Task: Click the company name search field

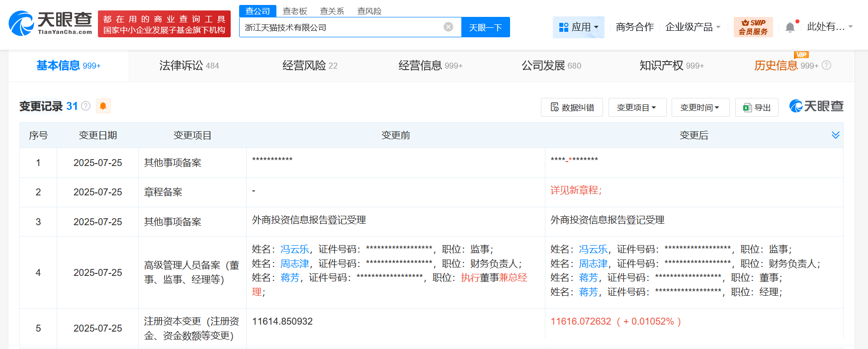Action: 341,27
